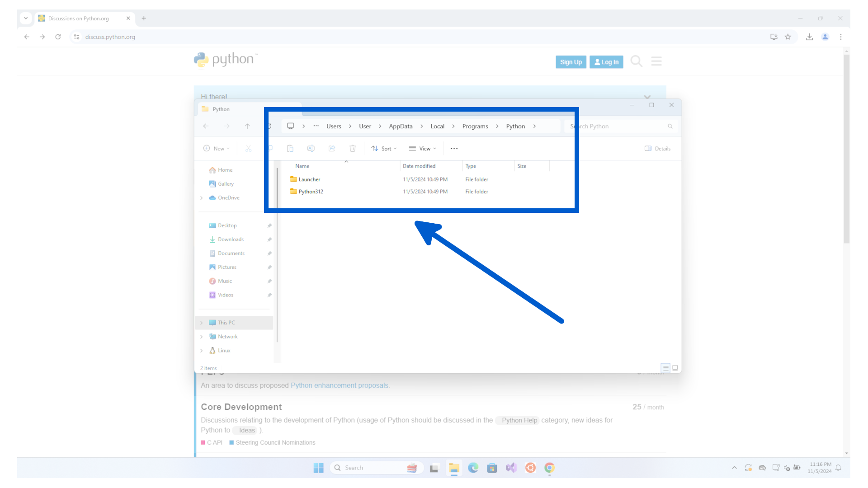This screenshot has width=868, height=488.
Task: Open the Python312 folder
Action: tap(311, 192)
